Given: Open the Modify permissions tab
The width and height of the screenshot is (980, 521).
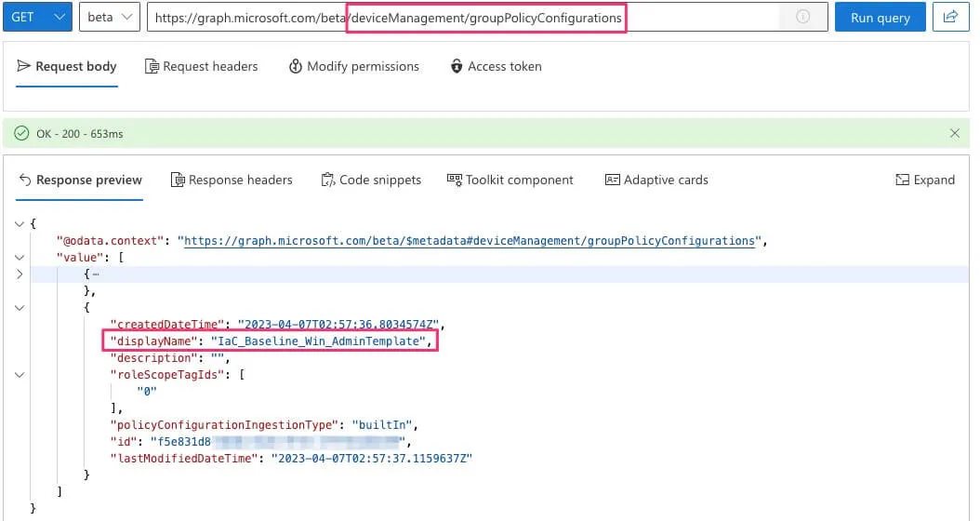Looking at the screenshot, I should point(353,66).
